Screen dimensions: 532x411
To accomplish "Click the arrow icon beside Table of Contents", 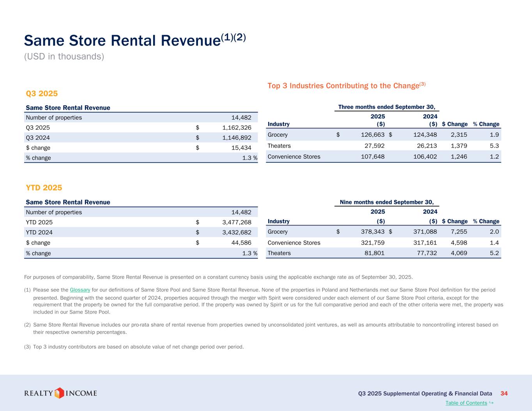I will (x=491, y=402).
